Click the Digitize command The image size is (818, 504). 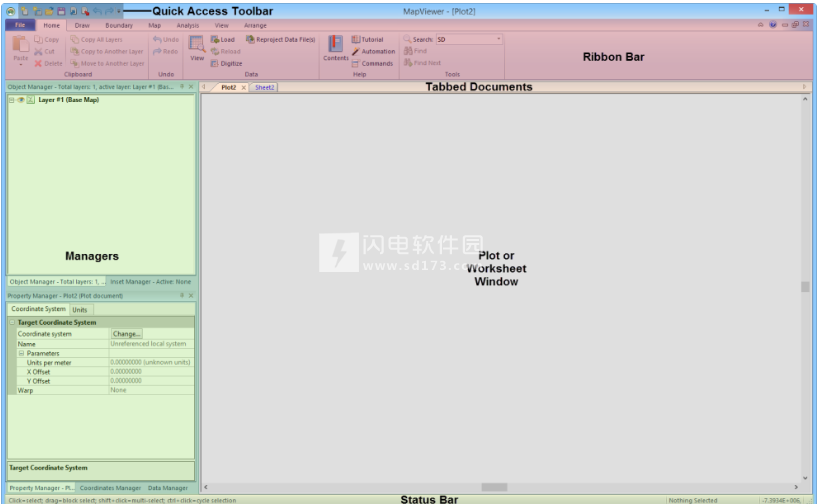pyautogui.click(x=226, y=64)
